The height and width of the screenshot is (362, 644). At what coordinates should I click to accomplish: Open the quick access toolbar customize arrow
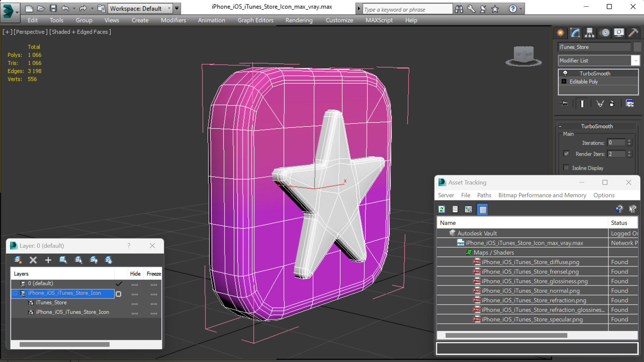[x=177, y=8]
